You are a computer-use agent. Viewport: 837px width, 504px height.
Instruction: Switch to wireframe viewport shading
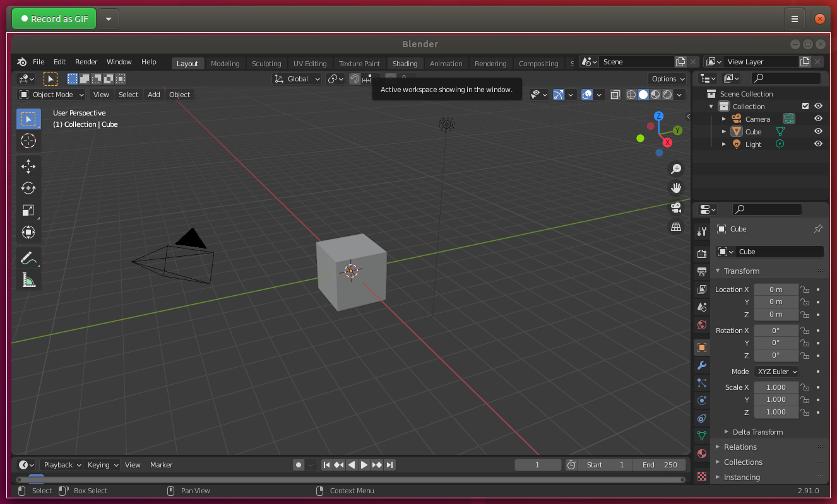point(631,95)
